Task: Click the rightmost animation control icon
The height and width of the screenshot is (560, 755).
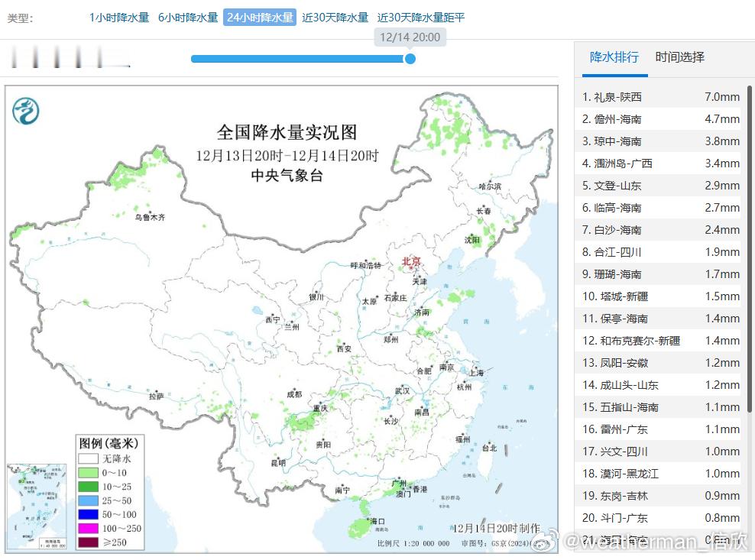Action: coord(99,57)
